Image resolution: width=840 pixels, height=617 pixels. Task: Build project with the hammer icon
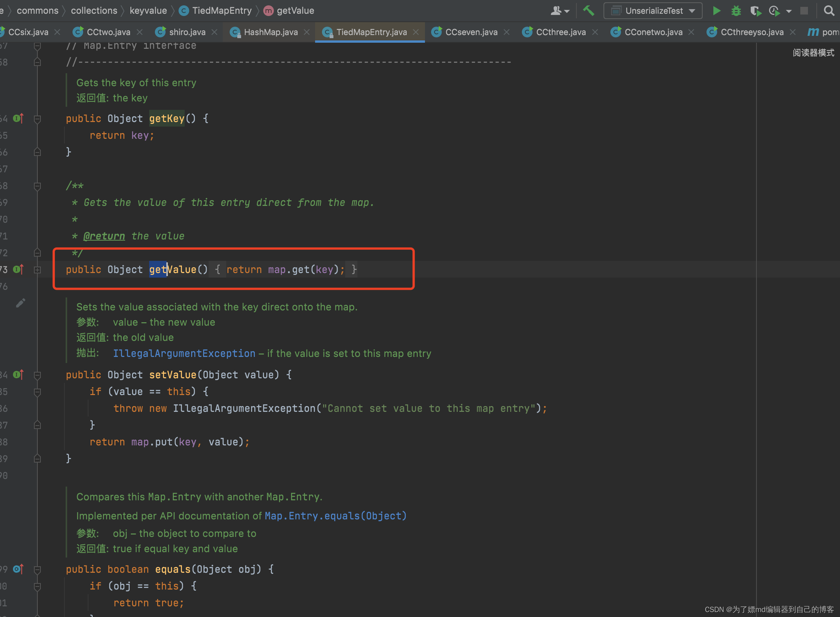tap(589, 11)
